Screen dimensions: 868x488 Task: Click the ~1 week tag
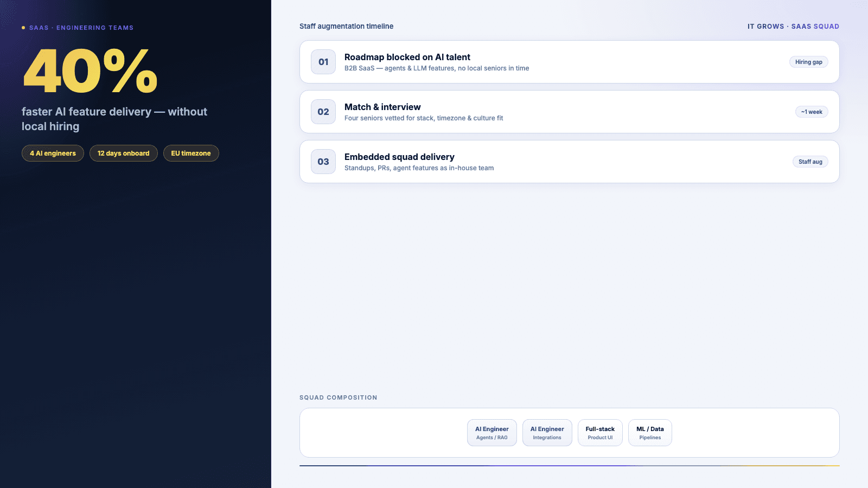812,112
